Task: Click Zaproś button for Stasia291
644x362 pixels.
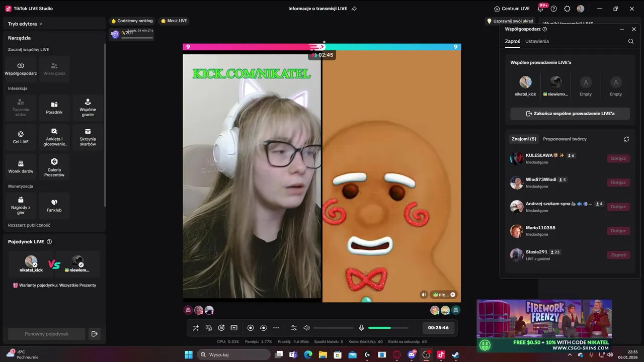Action: click(618, 255)
